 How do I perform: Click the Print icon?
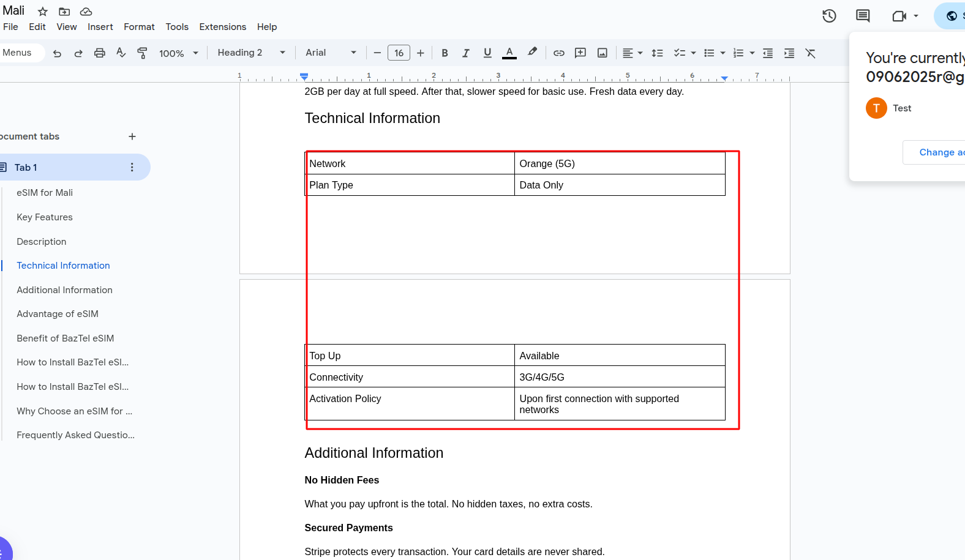(x=99, y=53)
